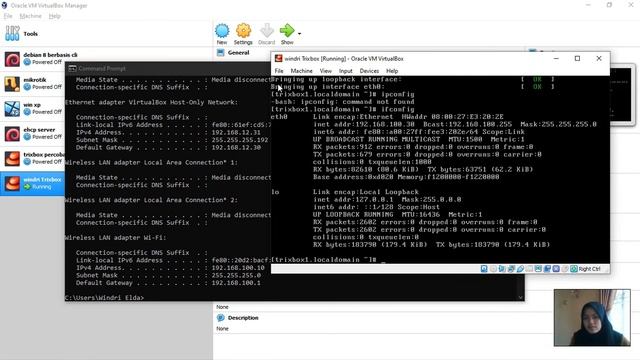
Task: Click the General section header icon
Action: click(221, 53)
